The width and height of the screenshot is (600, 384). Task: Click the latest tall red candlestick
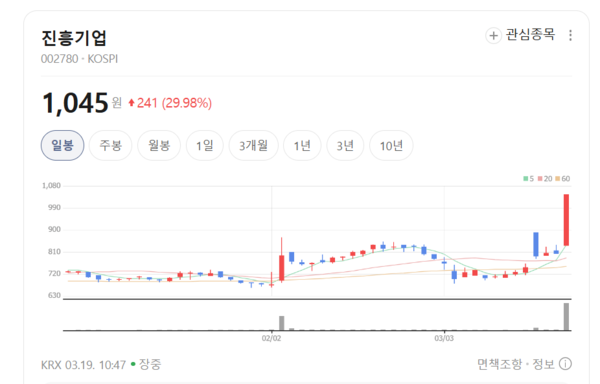pos(566,220)
